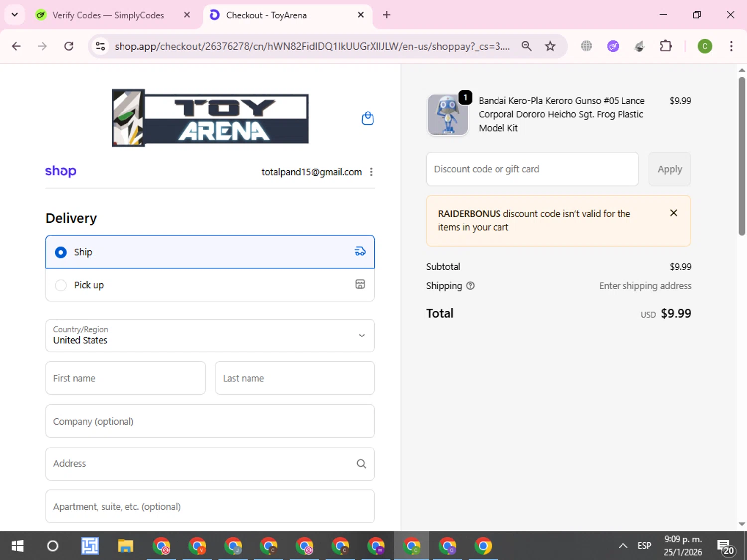Open the zoom magnifier in address bar
747x560 pixels.
click(x=526, y=46)
